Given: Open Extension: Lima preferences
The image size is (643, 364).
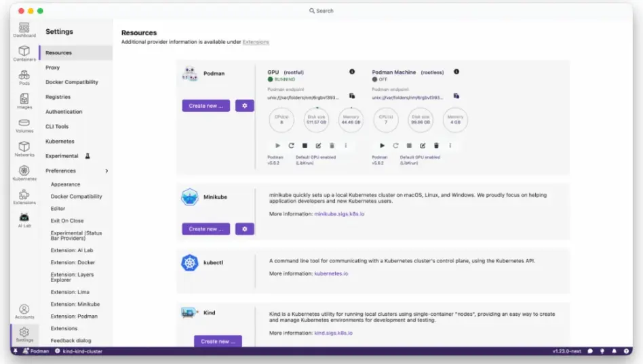Looking at the screenshot, I should coord(70,292).
